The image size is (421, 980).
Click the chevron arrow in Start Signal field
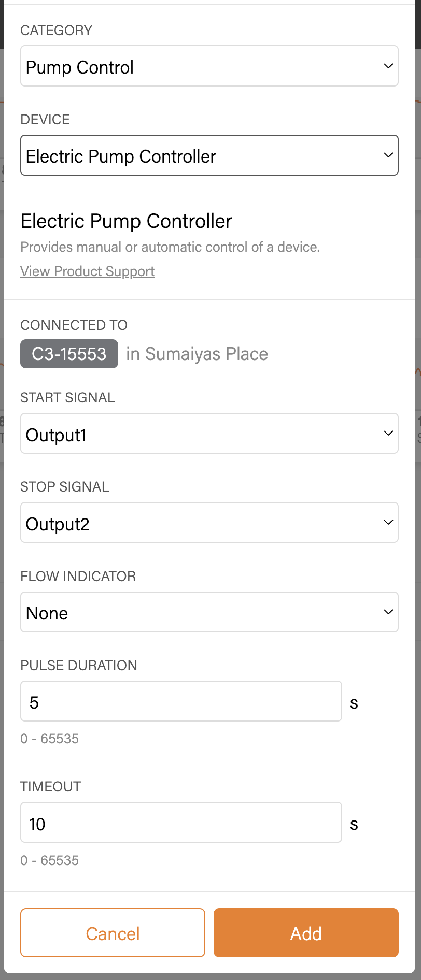388,433
